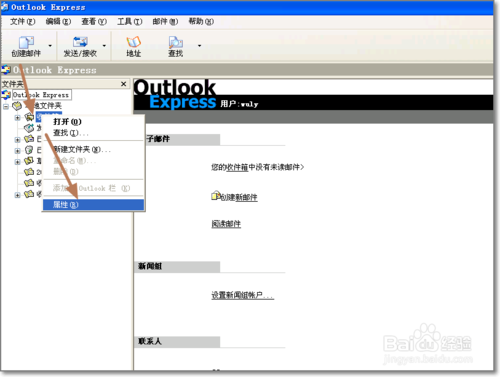Open the 工具(T) menu
This screenshot has height=377, width=500.
click(130, 22)
